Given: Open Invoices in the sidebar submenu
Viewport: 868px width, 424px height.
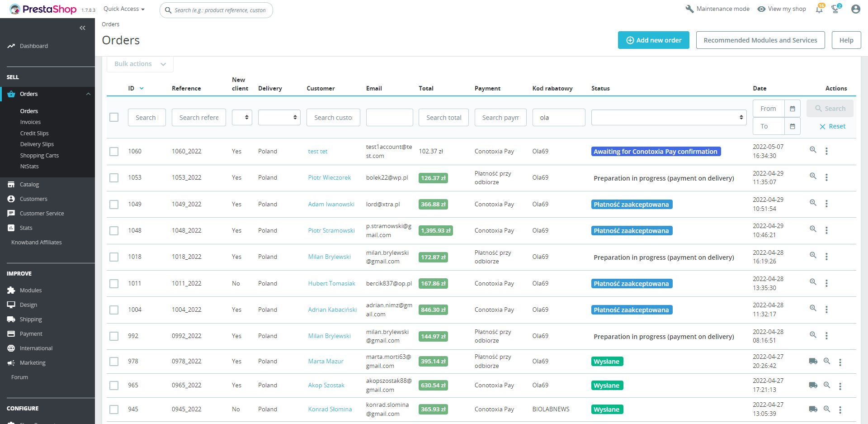Looking at the screenshot, I should [x=30, y=122].
